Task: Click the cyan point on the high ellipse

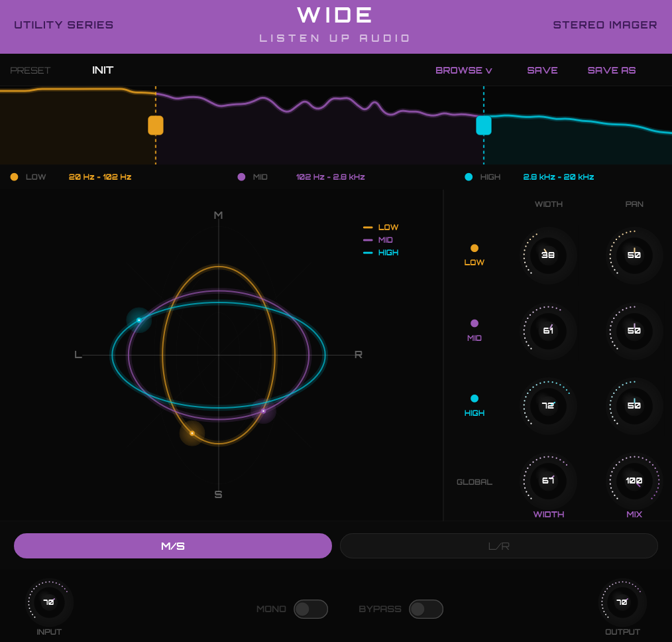Action: [x=139, y=320]
